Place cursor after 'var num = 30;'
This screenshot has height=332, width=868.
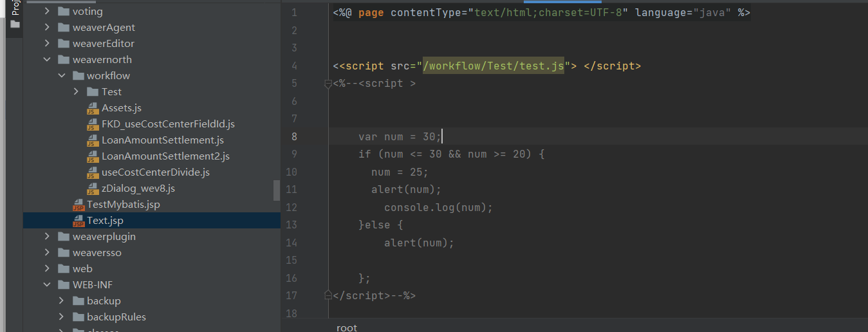click(443, 136)
